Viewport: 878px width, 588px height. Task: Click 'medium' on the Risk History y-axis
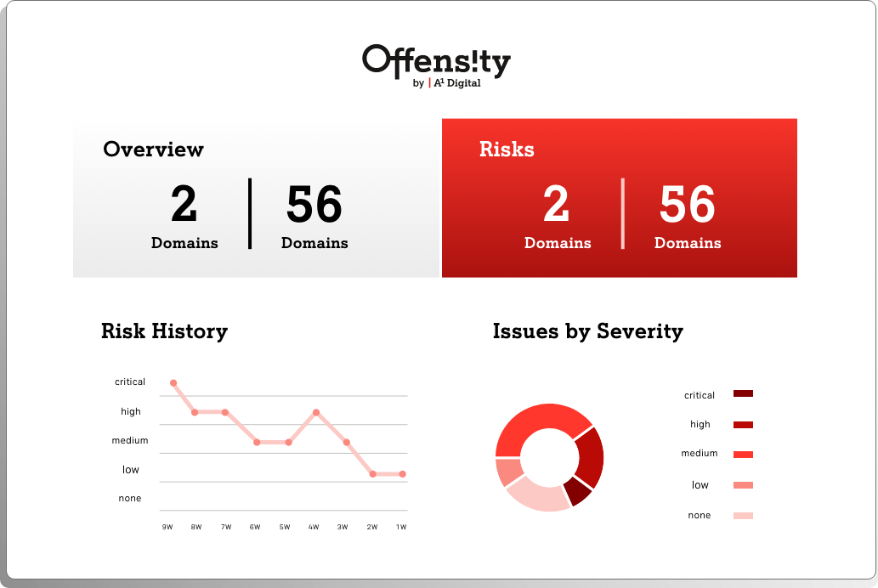point(130,441)
